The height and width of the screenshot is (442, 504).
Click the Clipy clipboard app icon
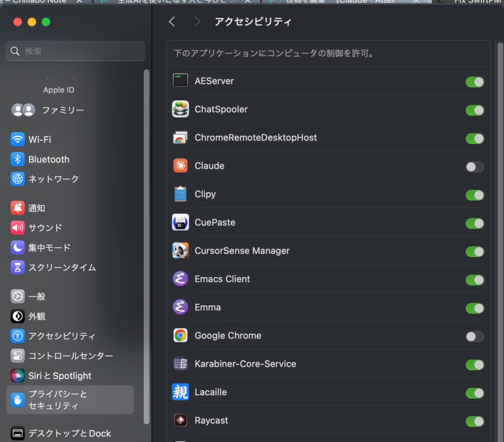[x=180, y=194]
